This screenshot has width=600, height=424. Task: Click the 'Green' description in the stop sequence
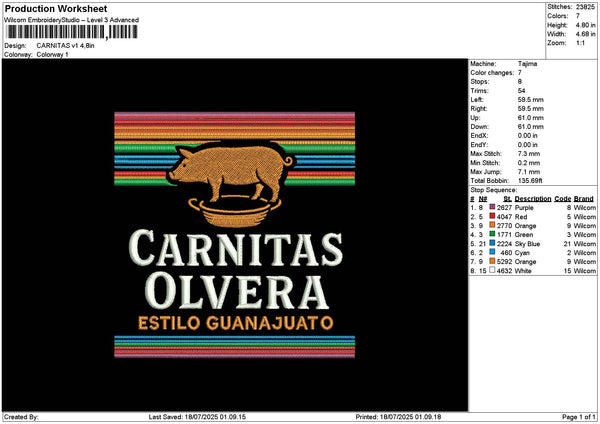coord(524,235)
